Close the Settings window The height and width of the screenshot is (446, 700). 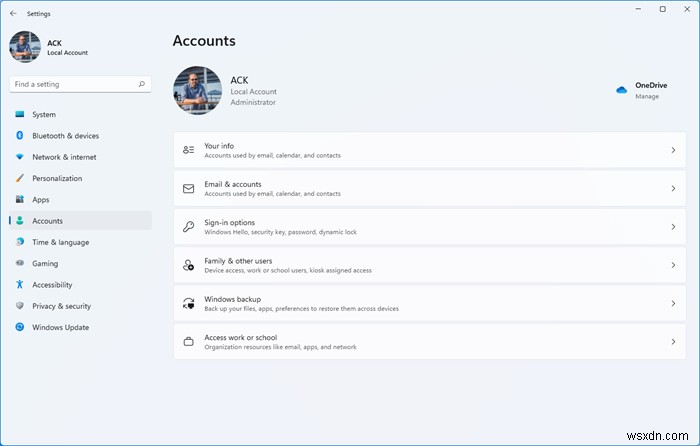(687, 9)
